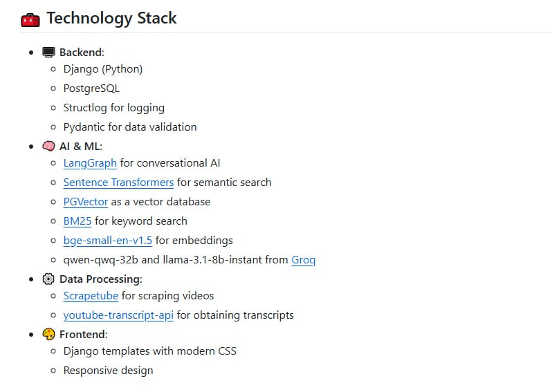The width and height of the screenshot is (552, 392).
Task: Click the red toolbox emoji in heading
Action: coord(30,19)
